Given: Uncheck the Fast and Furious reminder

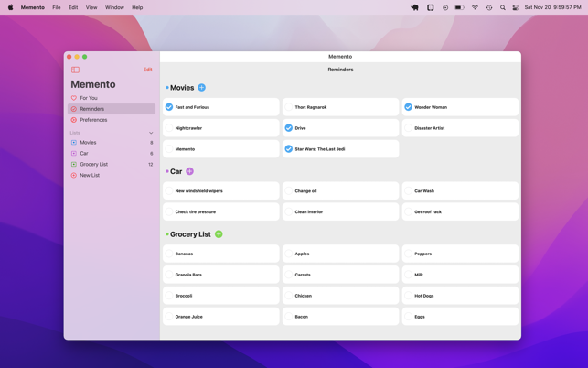Looking at the screenshot, I should (169, 107).
